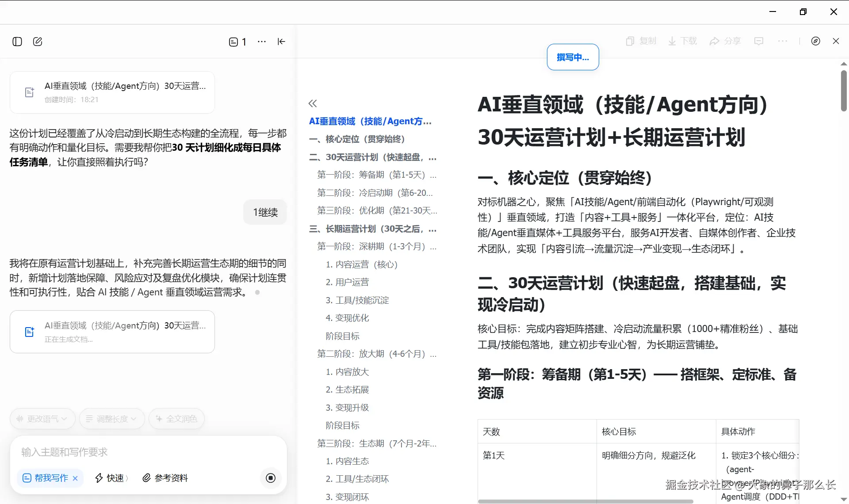This screenshot has height=504, width=849.
Task: Click the 复制 copy icon in the document toolbar
Action: pos(630,41)
